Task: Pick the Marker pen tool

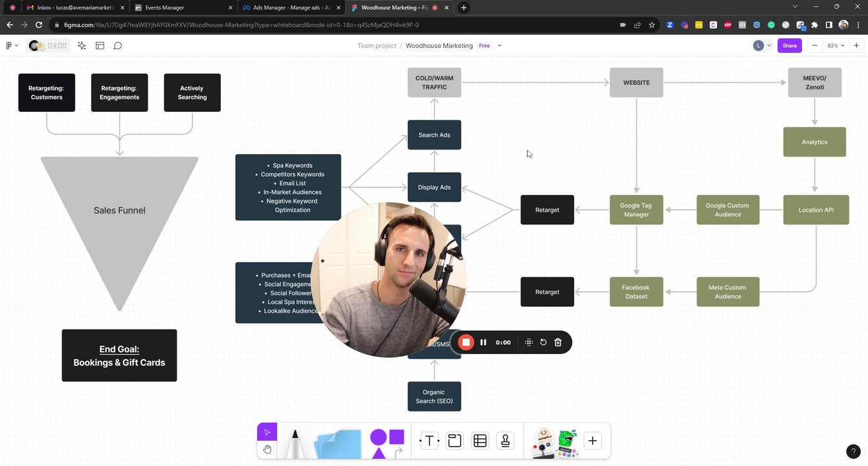Action: 295,443
